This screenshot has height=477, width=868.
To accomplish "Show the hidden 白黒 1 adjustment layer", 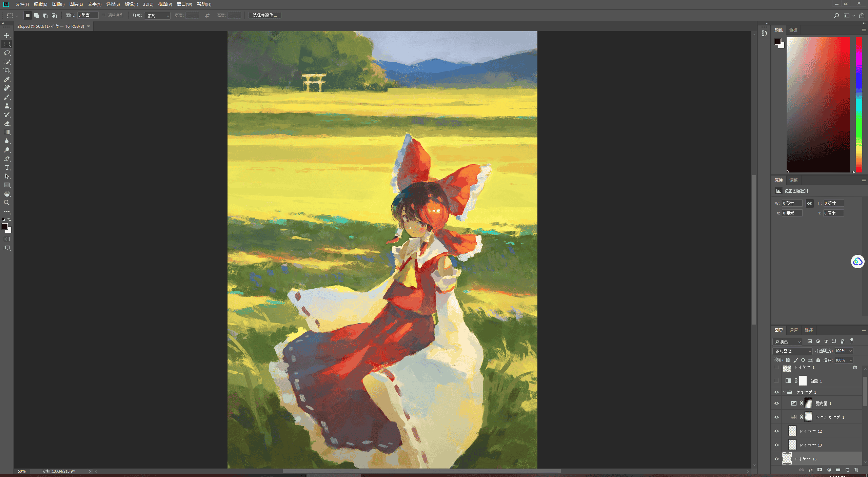I will click(x=776, y=381).
